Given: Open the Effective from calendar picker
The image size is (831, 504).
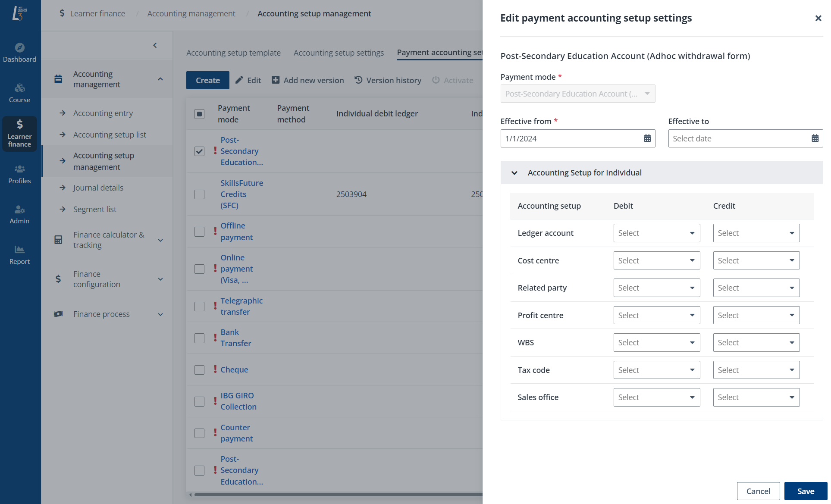Looking at the screenshot, I should (x=647, y=138).
